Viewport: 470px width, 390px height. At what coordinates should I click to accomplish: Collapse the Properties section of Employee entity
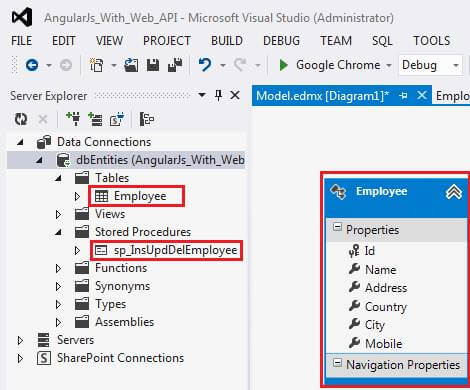point(337,227)
